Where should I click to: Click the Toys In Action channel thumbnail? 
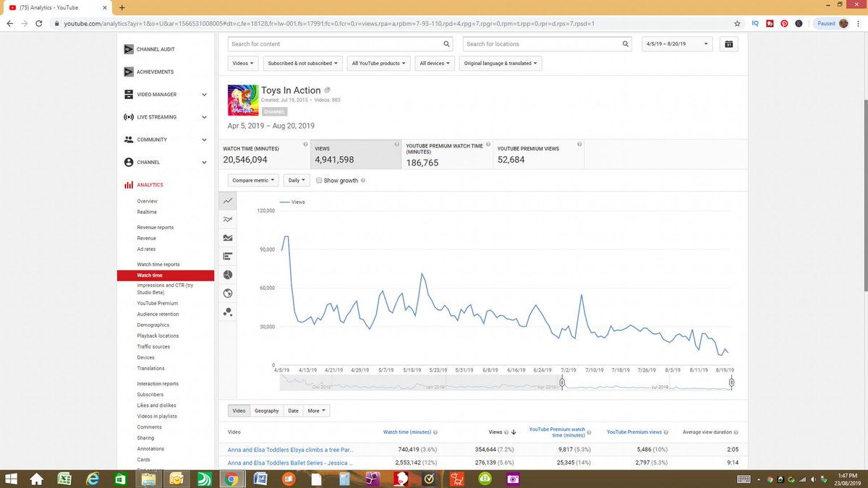coord(242,99)
